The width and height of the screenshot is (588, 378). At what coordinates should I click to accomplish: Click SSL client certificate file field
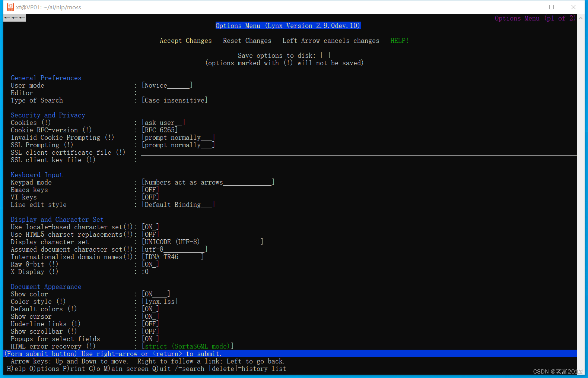(359, 152)
